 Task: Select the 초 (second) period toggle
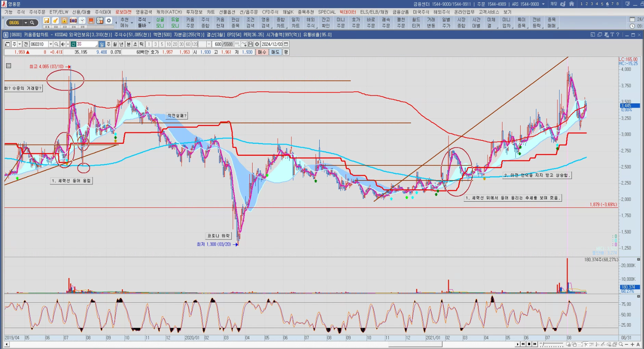click(135, 44)
